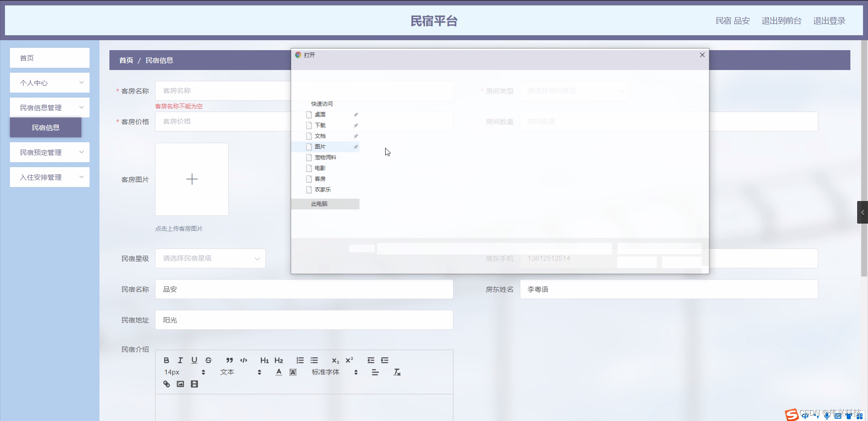The width and height of the screenshot is (868, 421).
Task: Insert a hyperlink using the link icon
Action: pyautogui.click(x=166, y=384)
